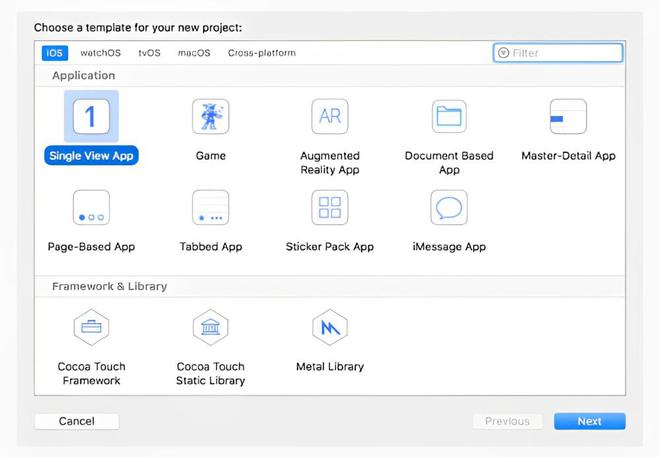Pick the Sticker Pack App grid icon
Screen dimensions: 660x457
pyautogui.click(x=330, y=207)
